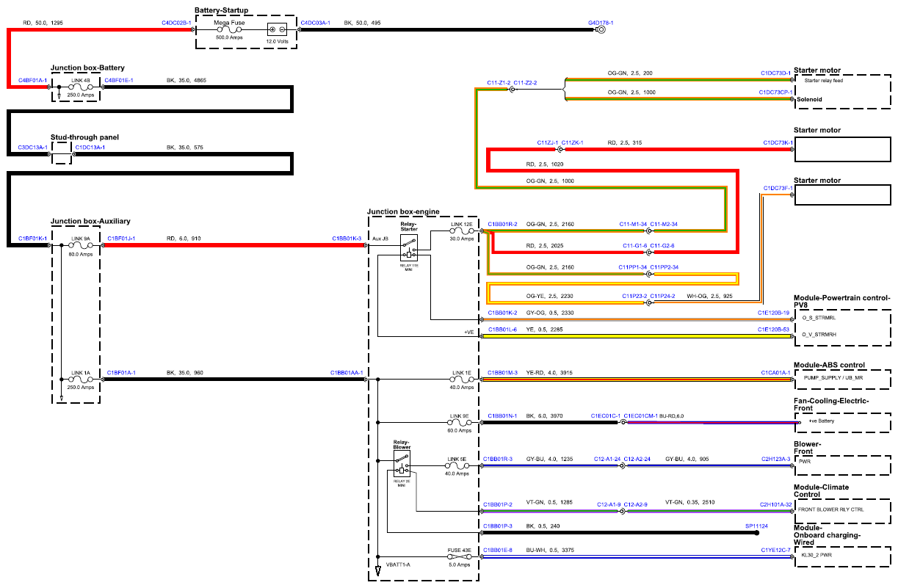Select wire label BK, 35.0, 4865

(x=187, y=80)
